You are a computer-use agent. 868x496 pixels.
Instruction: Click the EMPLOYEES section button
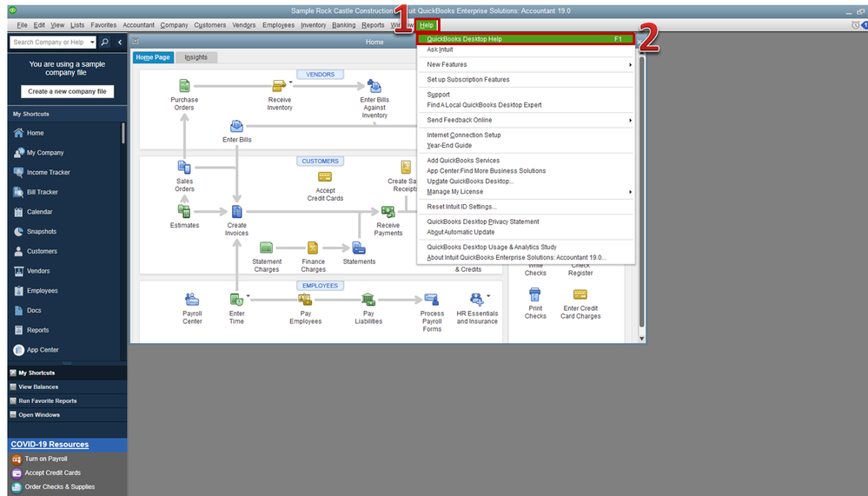(320, 286)
